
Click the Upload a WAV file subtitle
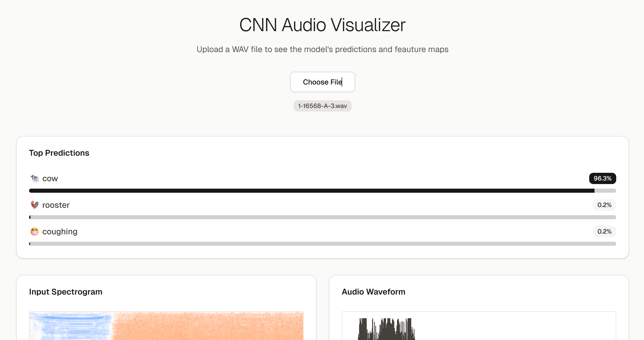(x=322, y=49)
